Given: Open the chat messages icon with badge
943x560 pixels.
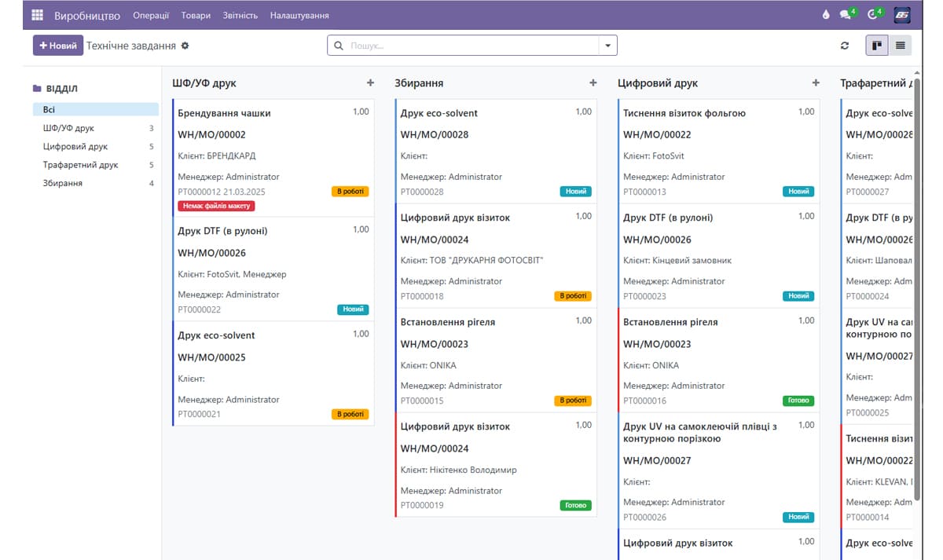Looking at the screenshot, I should (846, 15).
